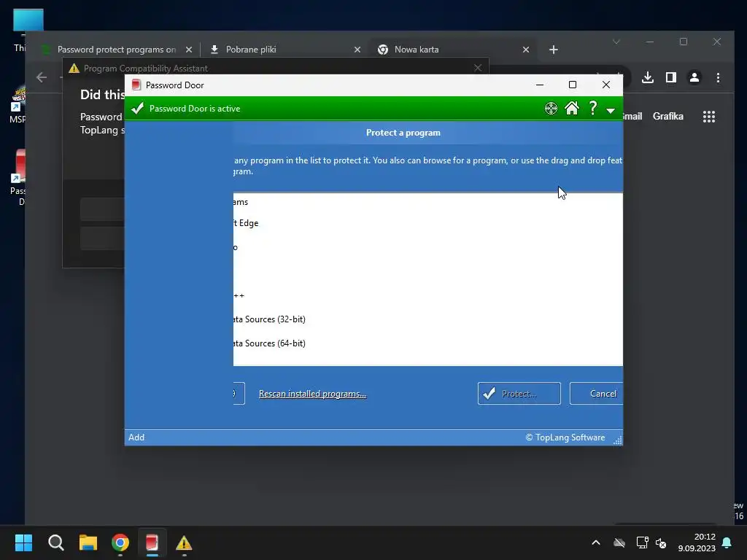747x560 pixels.
Task: Open network tray icon
Action: (x=642, y=542)
